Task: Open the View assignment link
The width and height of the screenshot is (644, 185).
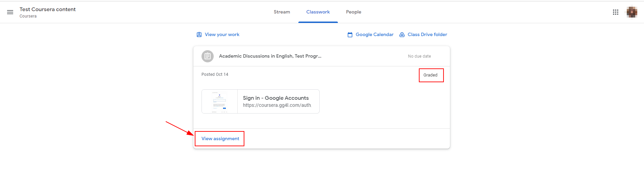Action: (x=220, y=138)
